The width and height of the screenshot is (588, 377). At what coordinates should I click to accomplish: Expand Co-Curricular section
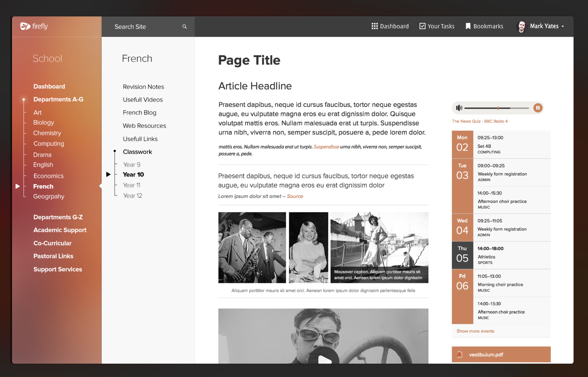coord(52,243)
